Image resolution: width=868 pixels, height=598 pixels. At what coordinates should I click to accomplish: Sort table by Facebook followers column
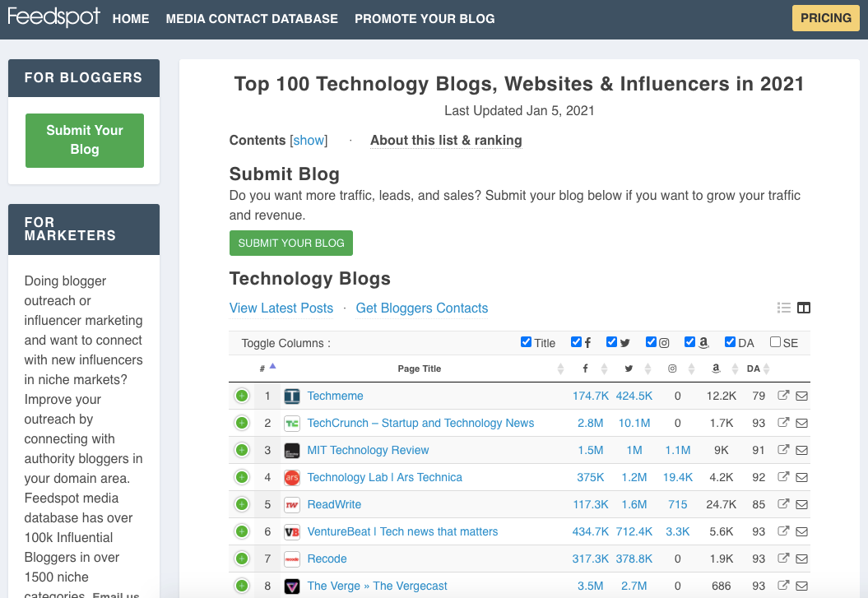tap(585, 369)
